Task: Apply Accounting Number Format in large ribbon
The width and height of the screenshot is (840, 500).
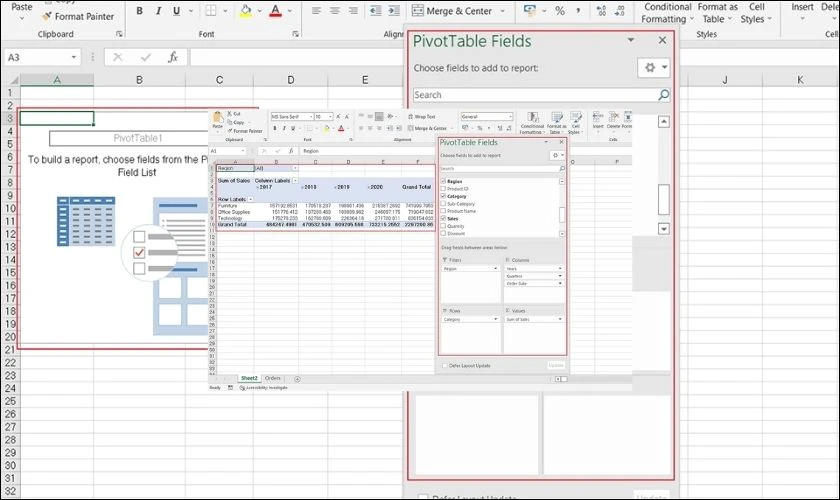Action: (530, 11)
